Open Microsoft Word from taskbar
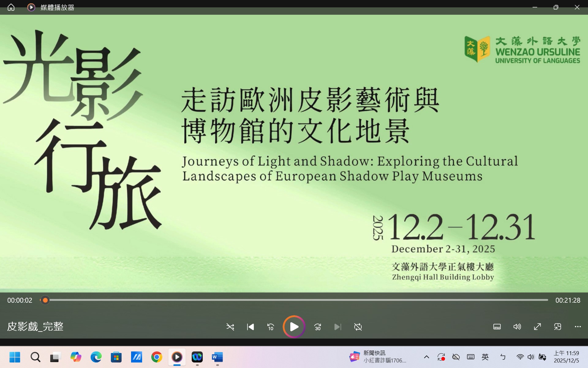Screen dimensions: 588x368 pyautogui.click(x=217, y=357)
